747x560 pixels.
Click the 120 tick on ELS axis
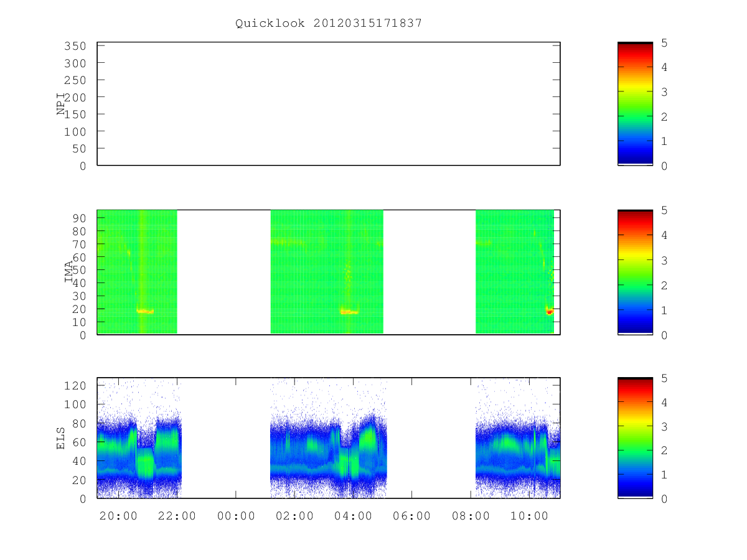tap(75, 385)
